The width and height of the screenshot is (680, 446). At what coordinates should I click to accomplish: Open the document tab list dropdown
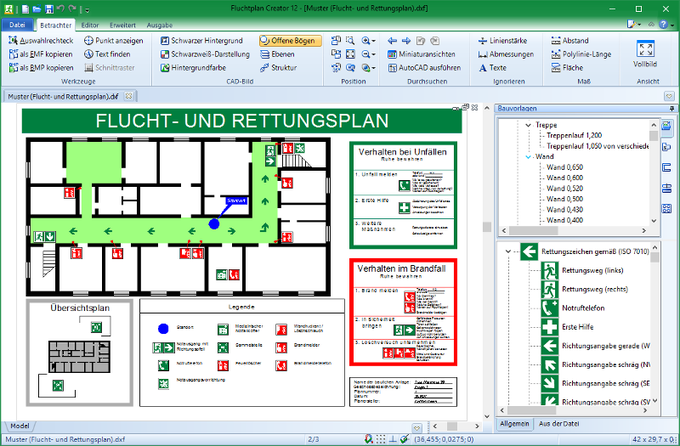[x=669, y=96]
